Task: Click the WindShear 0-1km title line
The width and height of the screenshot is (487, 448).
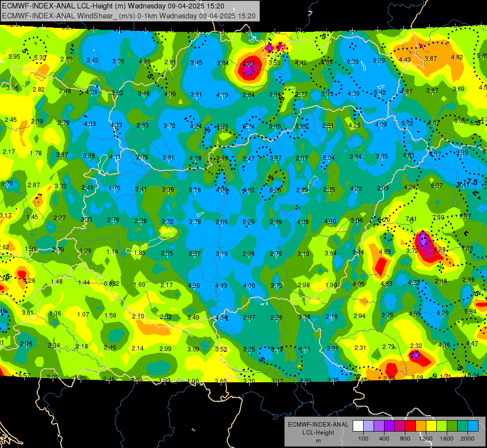Action: pyautogui.click(x=128, y=16)
